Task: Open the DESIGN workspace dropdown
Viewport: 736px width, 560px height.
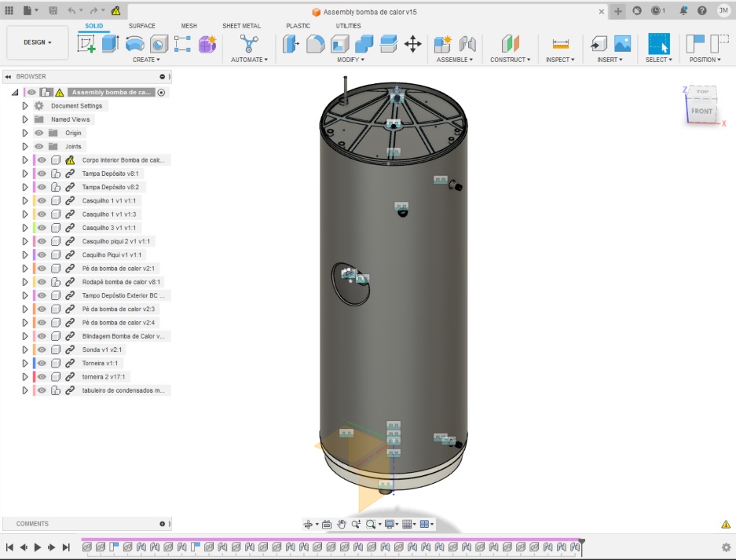Action: tap(37, 42)
